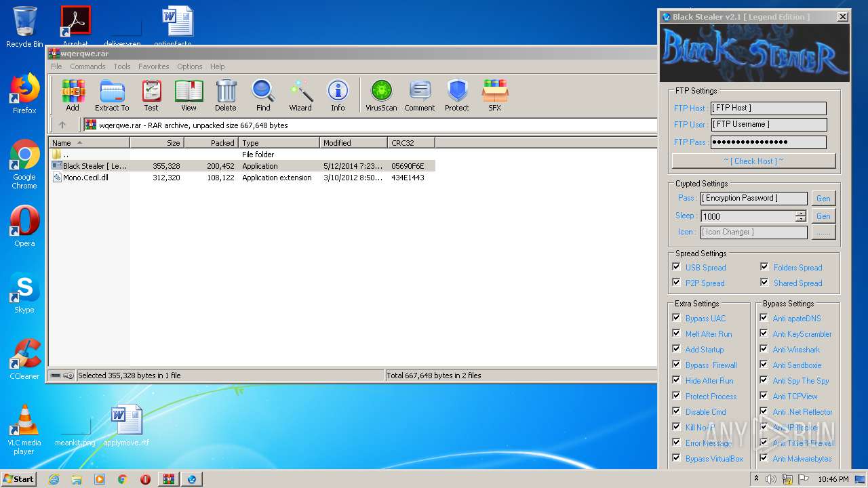Click the Sleep value spinner arrows
Screen dimensions: 868x488
801,216
